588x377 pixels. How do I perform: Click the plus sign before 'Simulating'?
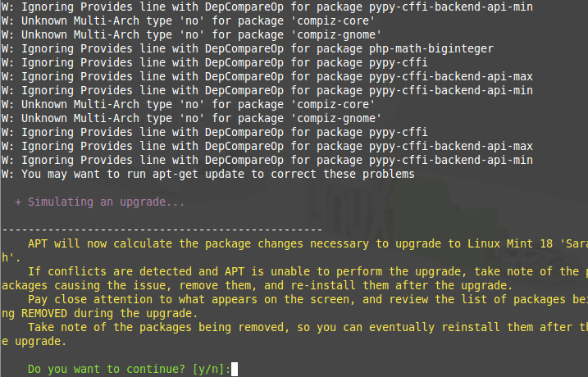18,202
